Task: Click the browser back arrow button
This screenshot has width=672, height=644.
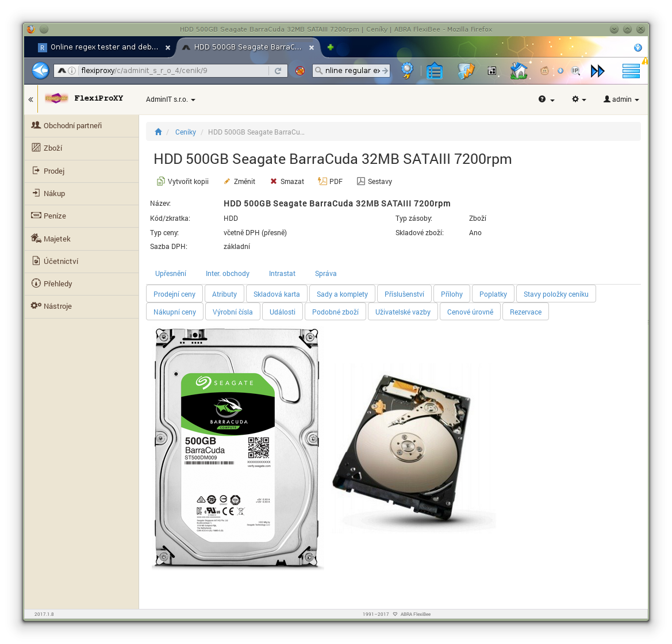Action: click(40, 70)
